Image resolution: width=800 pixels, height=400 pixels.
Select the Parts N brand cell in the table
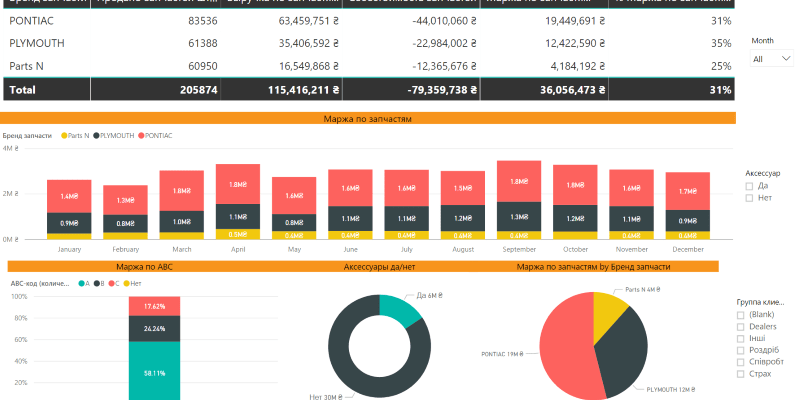pyautogui.click(x=27, y=66)
